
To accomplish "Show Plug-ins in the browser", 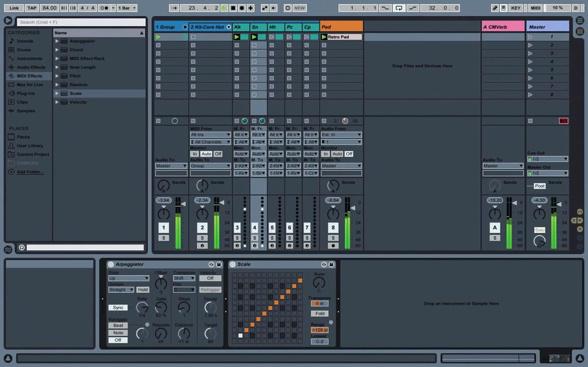I will [x=26, y=93].
